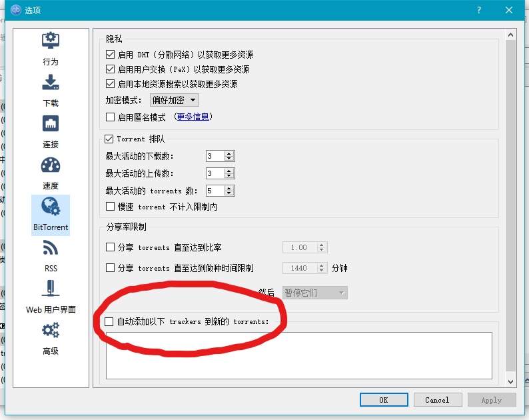
Task: Decrease the 最大活动的 torrents 数 spinner value
Action: pyautogui.click(x=229, y=193)
